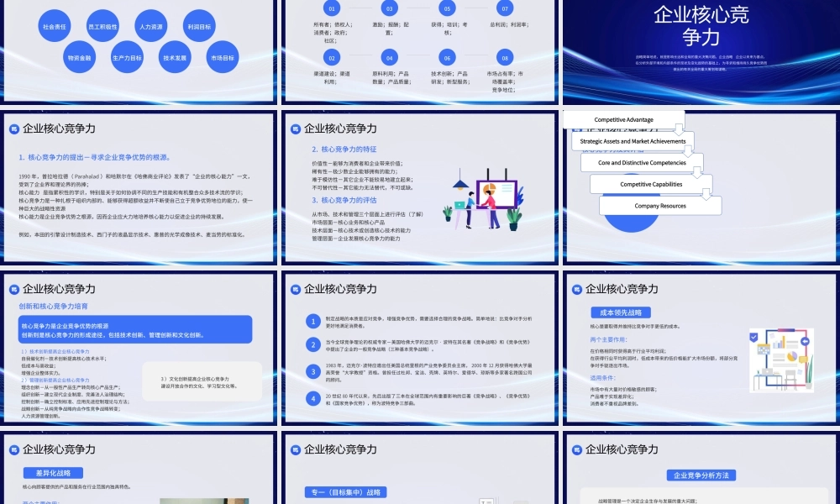
Task: Select the Competitive Advantage box
Action: coord(623,119)
